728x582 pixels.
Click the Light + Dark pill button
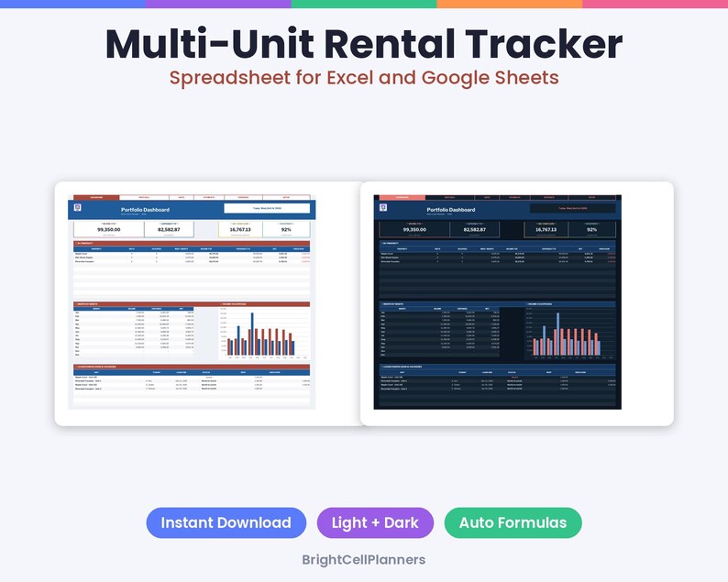pyautogui.click(x=375, y=522)
